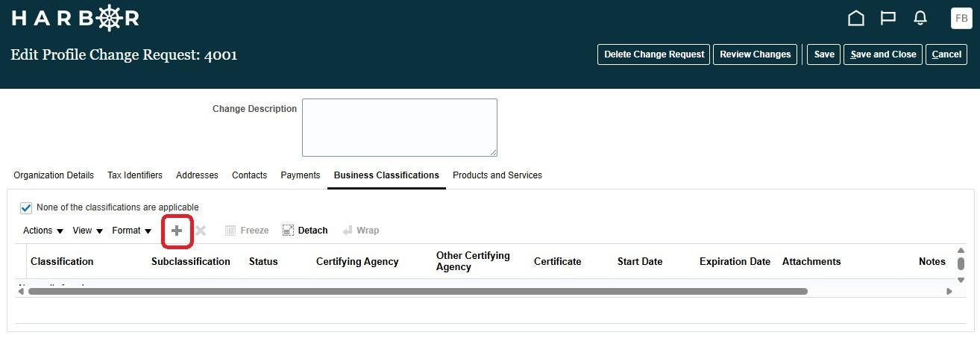Click the table horizontal scrollbar
The image size is (980, 341).
tap(418, 291)
